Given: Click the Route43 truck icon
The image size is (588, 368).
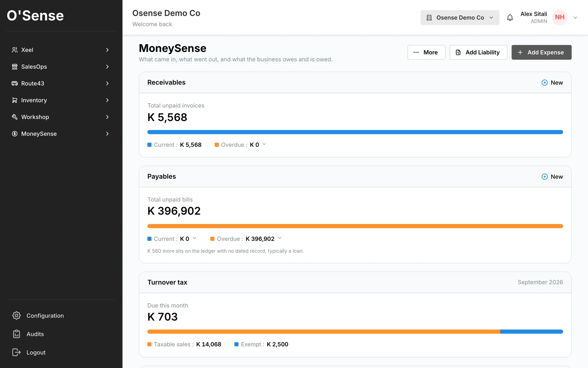Looking at the screenshot, I should pyautogui.click(x=14, y=83).
